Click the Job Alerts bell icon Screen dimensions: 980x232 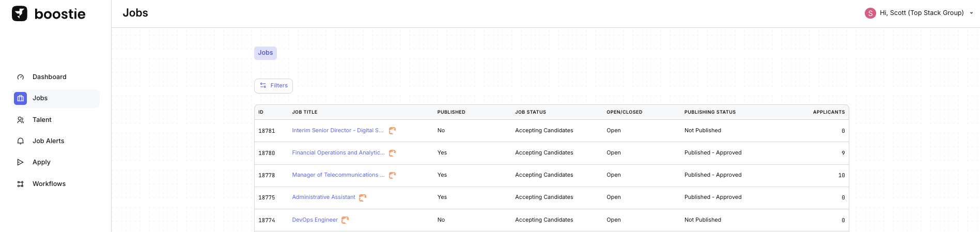21,141
